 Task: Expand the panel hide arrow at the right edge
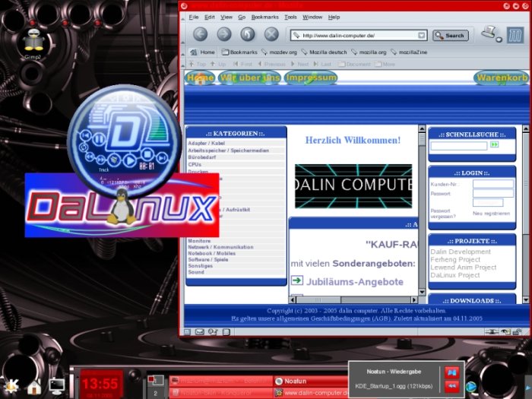528,387
